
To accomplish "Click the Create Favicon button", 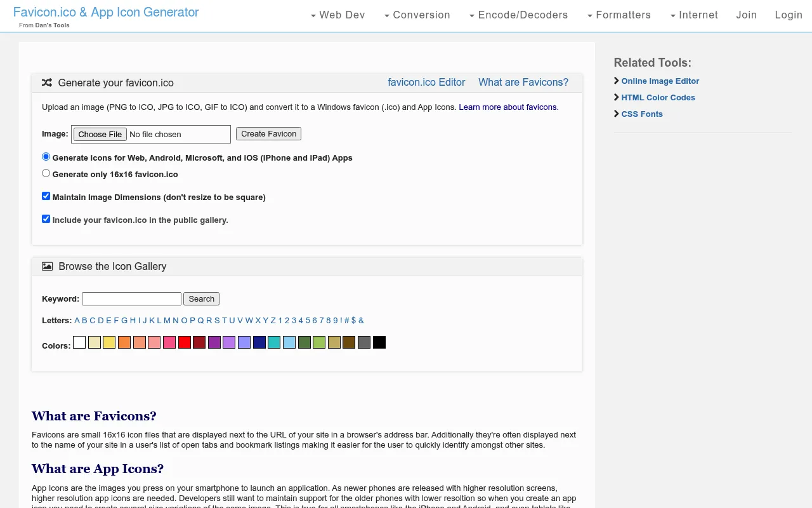I will click(x=269, y=133).
